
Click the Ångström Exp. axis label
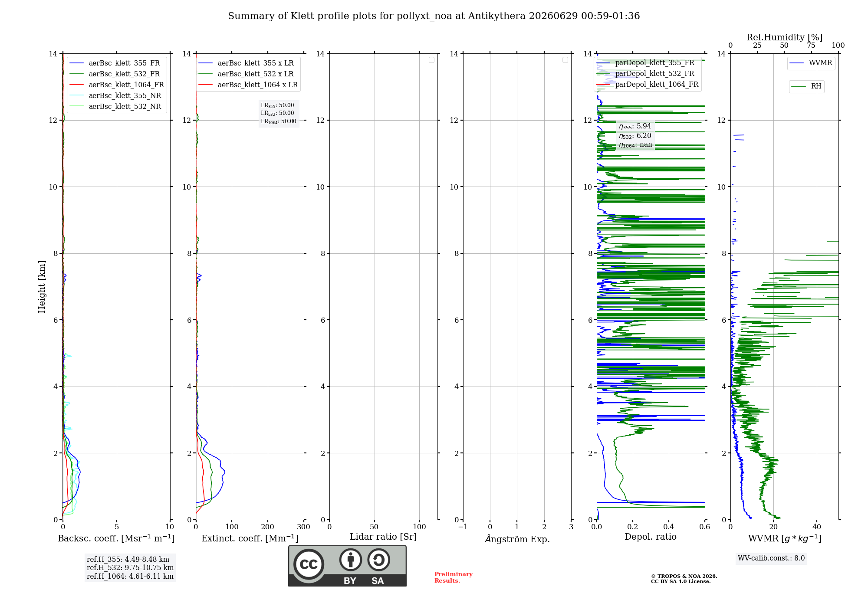(x=517, y=539)
